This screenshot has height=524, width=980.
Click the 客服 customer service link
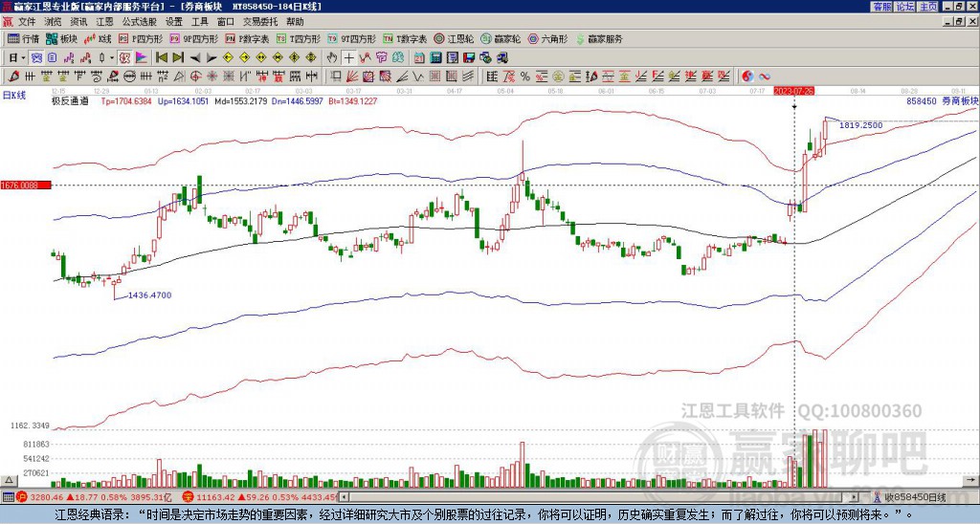(881, 7)
